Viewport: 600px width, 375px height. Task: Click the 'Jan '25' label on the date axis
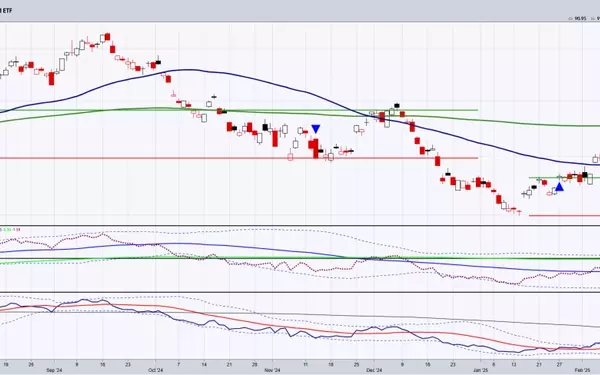coord(480,370)
